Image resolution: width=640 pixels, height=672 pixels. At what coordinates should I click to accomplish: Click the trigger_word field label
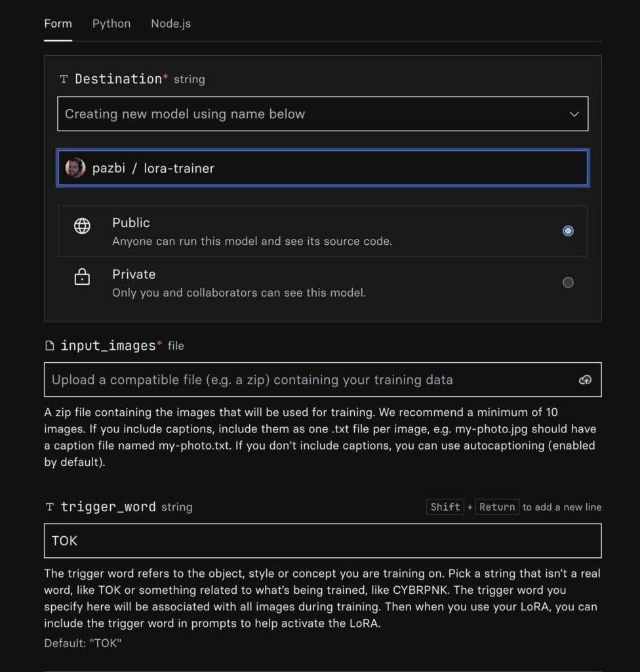108,507
